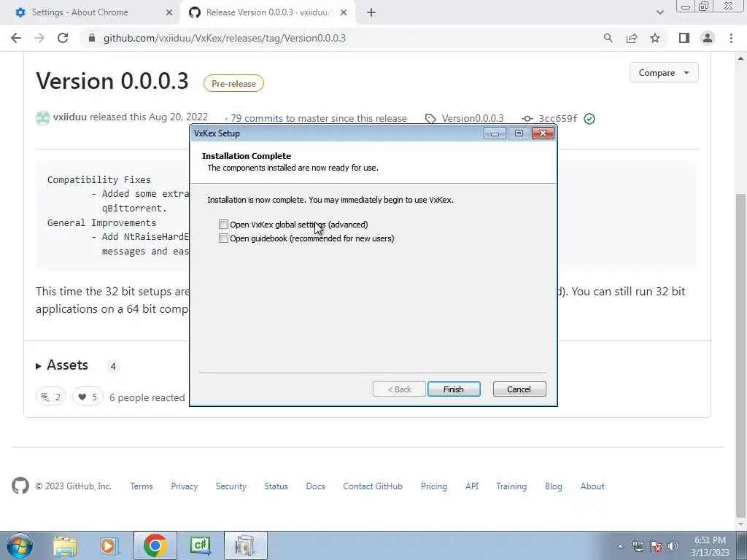Viewport: 747px width, 560px height.
Task: Open About footer link
Action: click(x=592, y=486)
